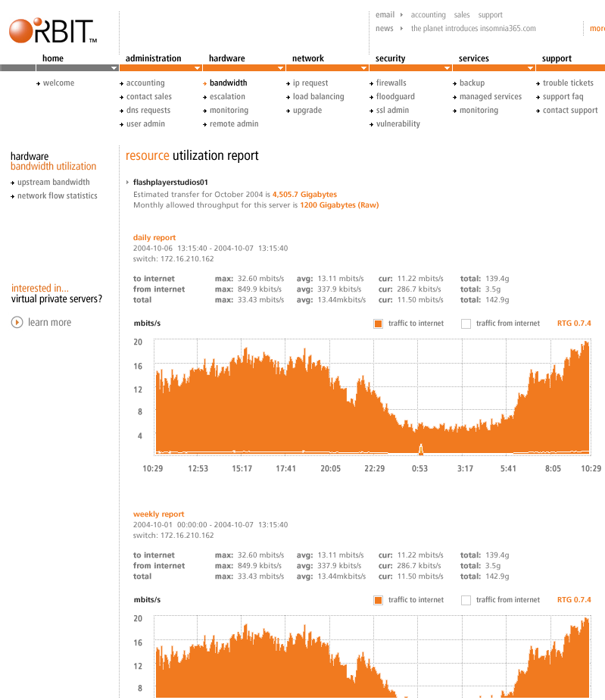Open the home menu
This screenshot has width=605, height=700.
[53, 58]
